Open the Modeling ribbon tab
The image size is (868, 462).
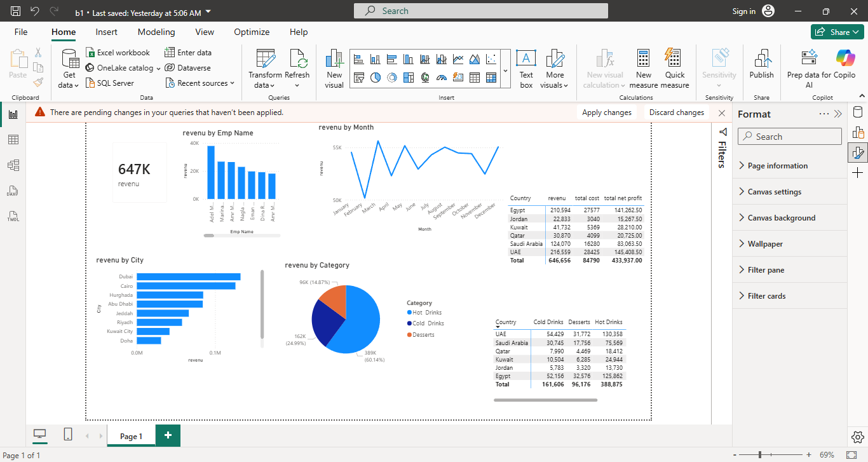click(x=156, y=32)
